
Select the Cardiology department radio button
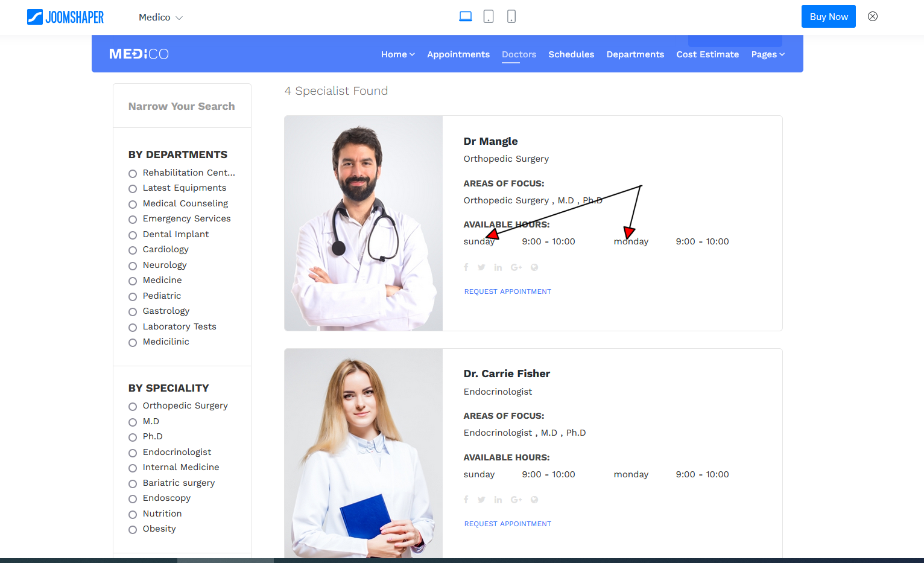[x=133, y=250]
